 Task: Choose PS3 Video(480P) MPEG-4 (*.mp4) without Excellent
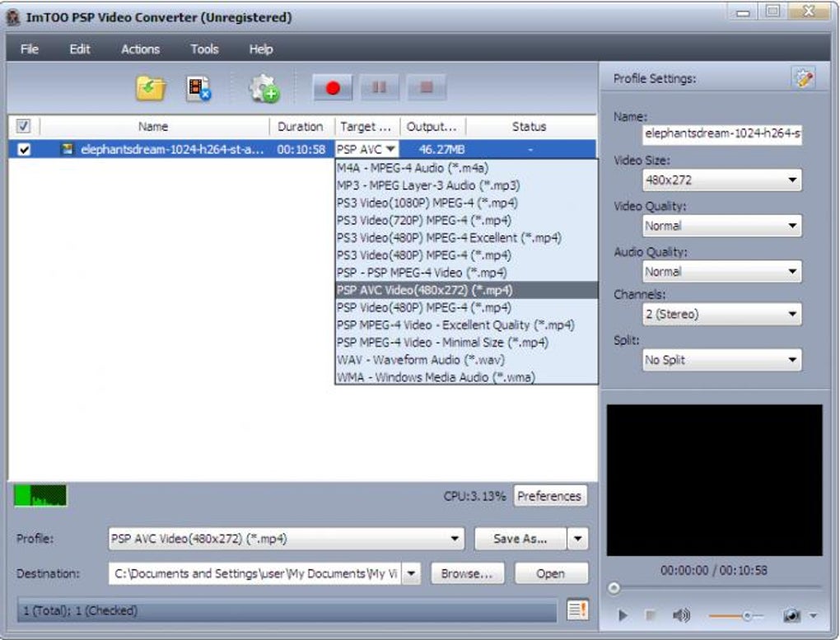(466, 255)
